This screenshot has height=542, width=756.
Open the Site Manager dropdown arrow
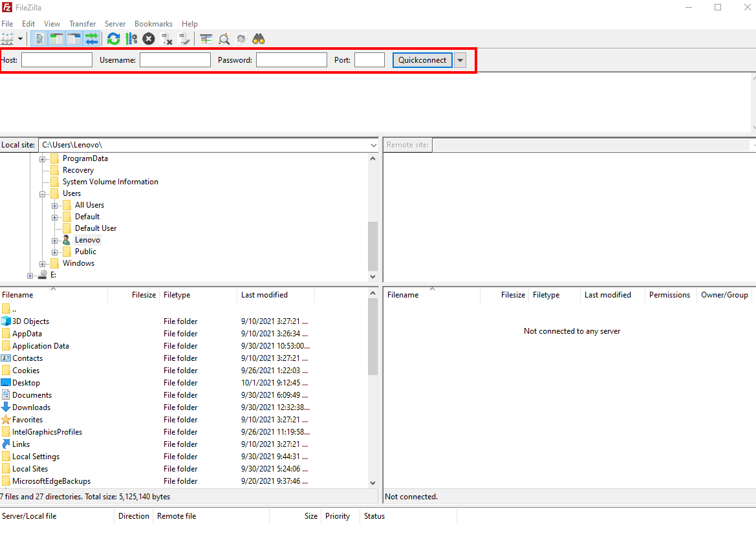(20, 39)
